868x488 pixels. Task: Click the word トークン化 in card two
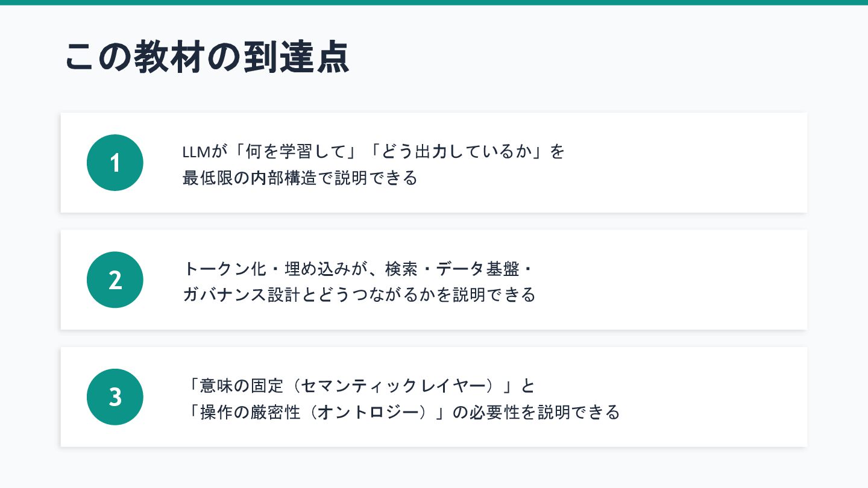click(x=222, y=268)
